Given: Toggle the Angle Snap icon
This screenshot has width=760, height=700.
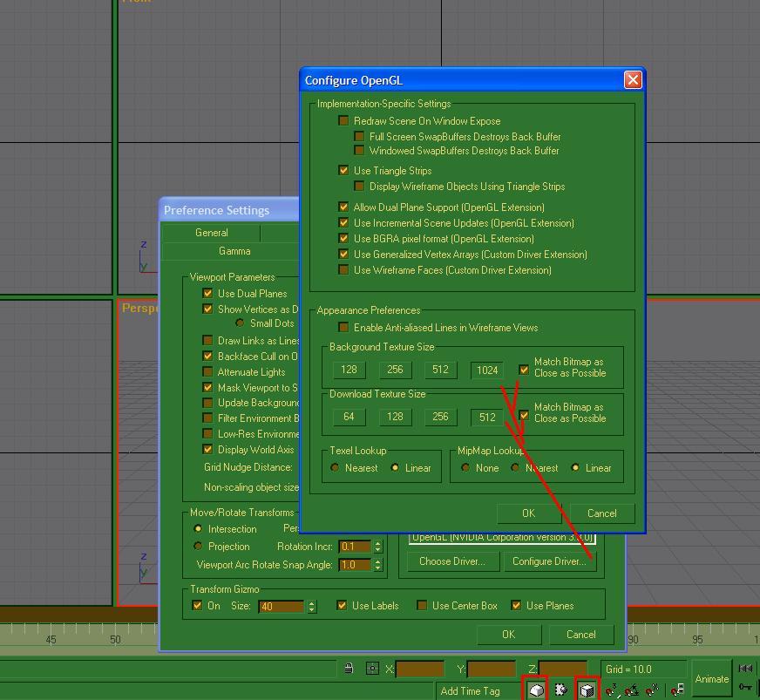Looking at the screenshot, I should click(631, 690).
